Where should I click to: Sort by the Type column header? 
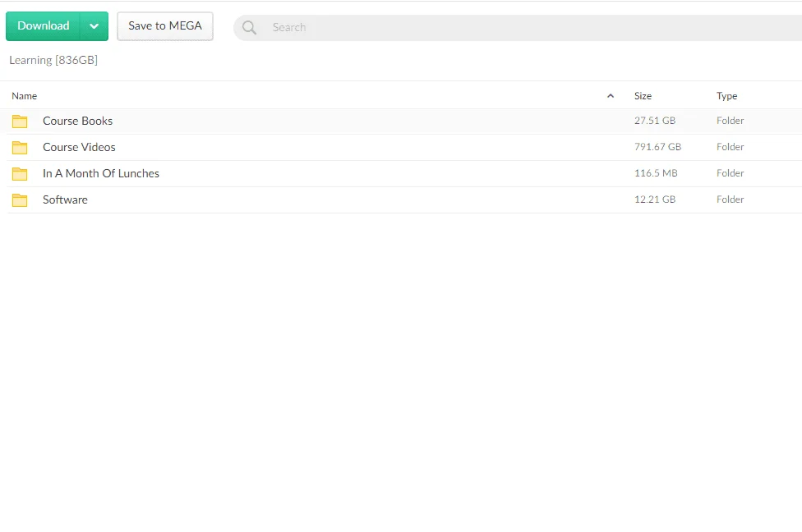point(726,96)
